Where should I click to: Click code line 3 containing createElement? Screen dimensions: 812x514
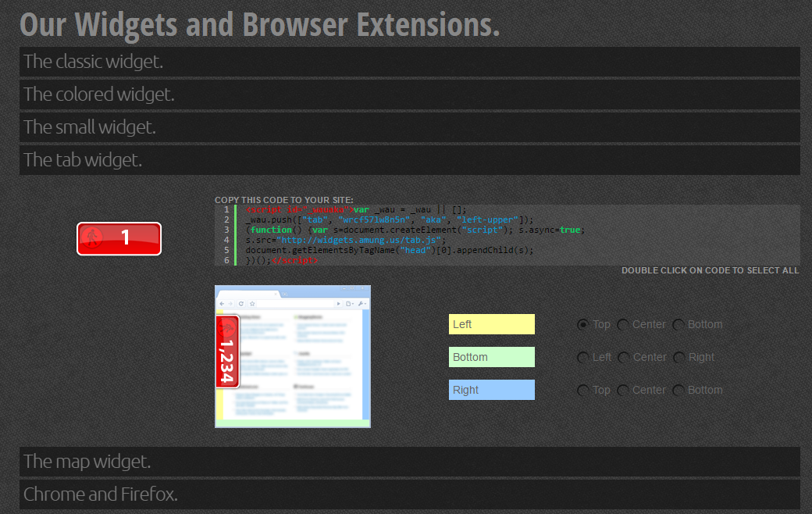415,230
